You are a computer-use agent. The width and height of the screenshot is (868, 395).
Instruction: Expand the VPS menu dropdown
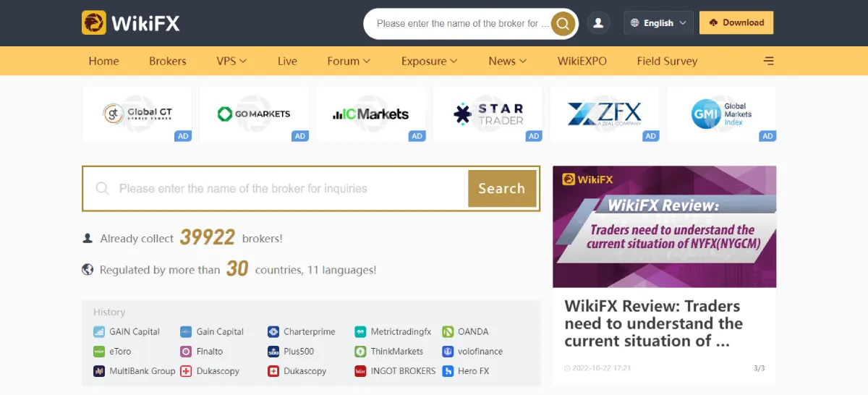pyautogui.click(x=231, y=61)
